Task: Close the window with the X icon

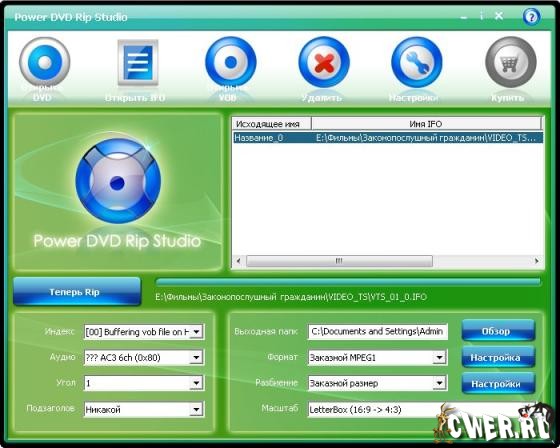Action: tap(499, 16)
